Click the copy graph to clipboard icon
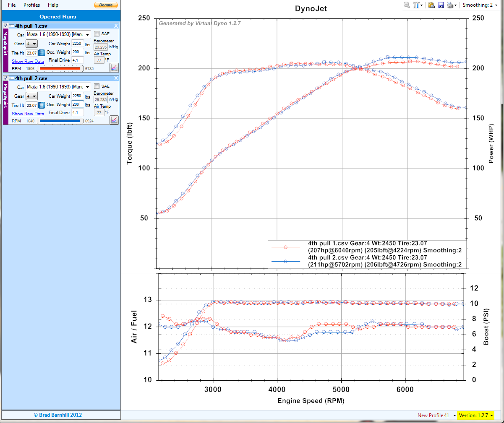Viewport: 504px width, 423px height. (x=431, y=5)
